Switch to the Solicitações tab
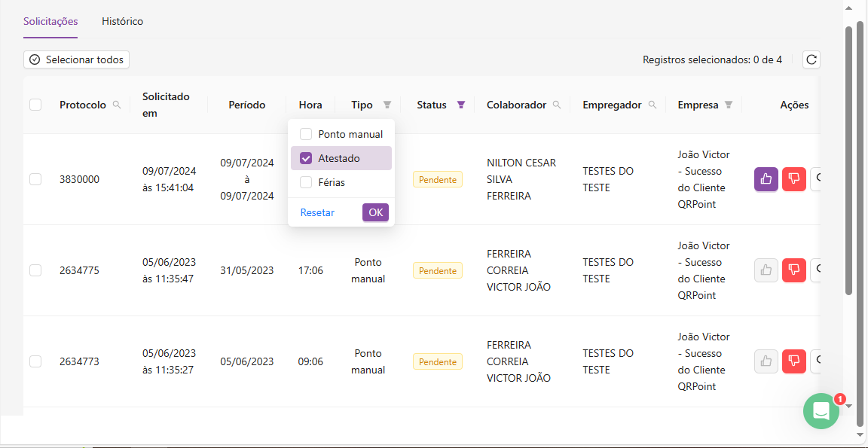868x448 pixels. click(50, 21)
